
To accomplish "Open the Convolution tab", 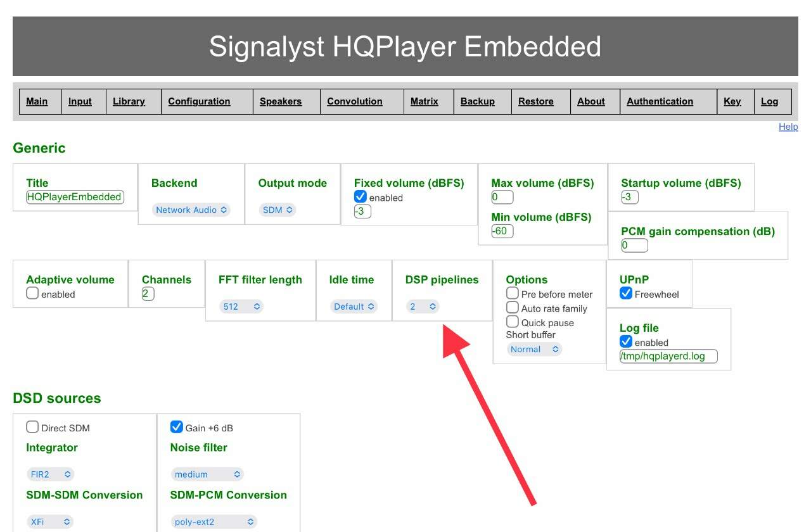I will tap(355, 101).
